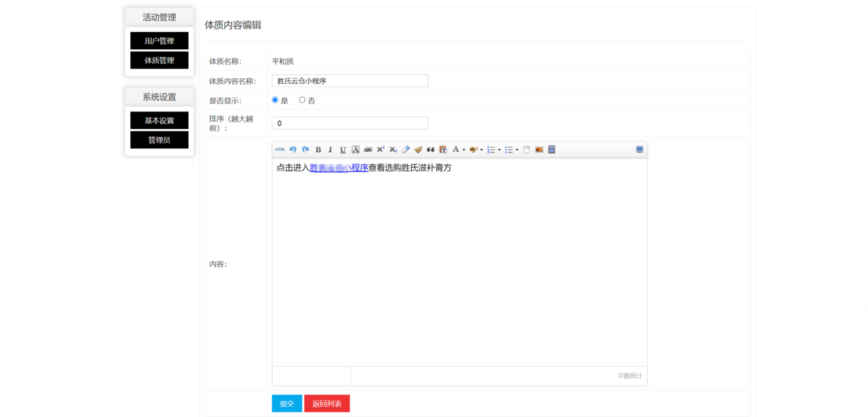
Task: Click the blue 提交 button
Action: [x=287, y=403]
